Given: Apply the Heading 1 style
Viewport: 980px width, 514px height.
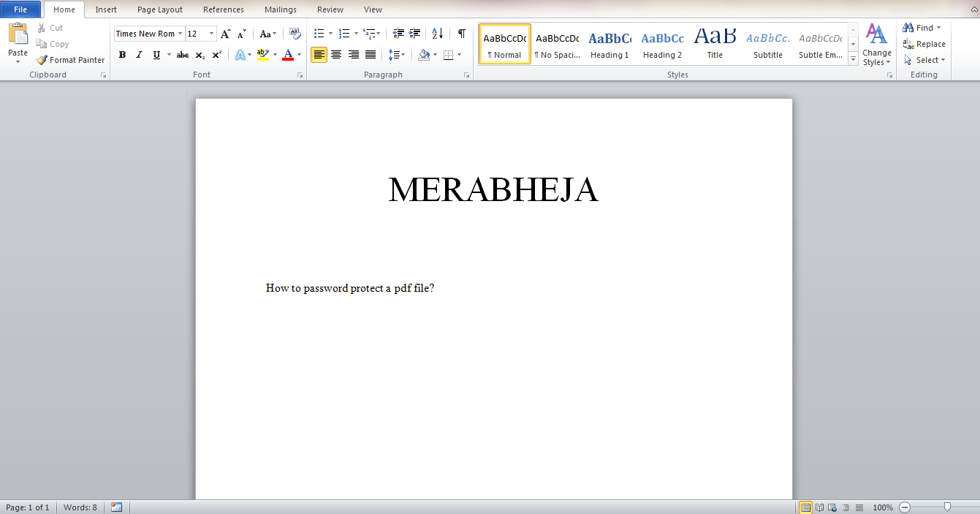Looking at the screenshot, I should coord(609,45).
